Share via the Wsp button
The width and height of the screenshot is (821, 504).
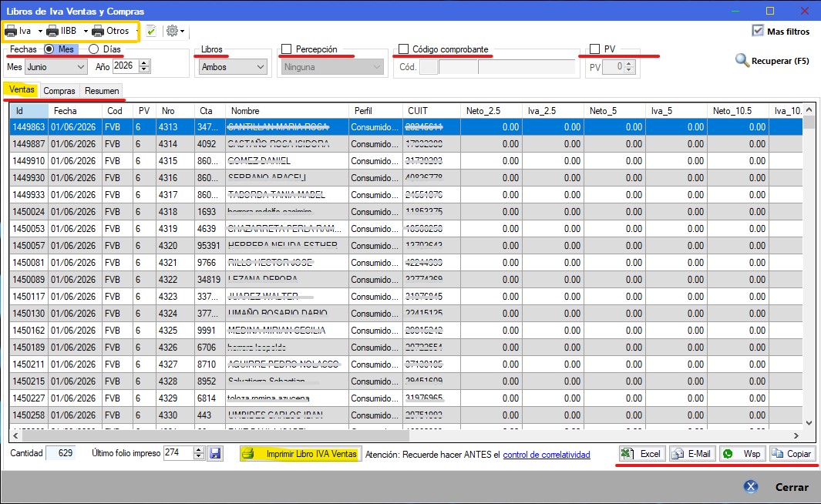point(742,454)
